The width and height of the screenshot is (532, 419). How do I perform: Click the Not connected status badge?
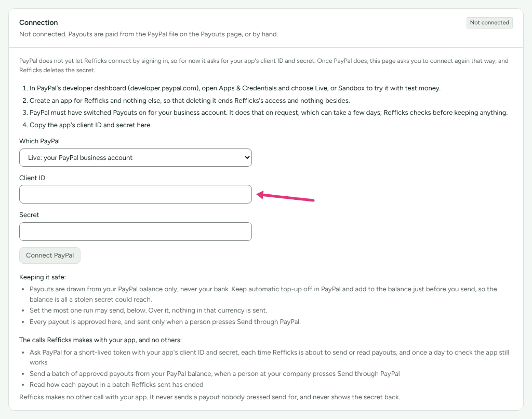tap(489, 23)
